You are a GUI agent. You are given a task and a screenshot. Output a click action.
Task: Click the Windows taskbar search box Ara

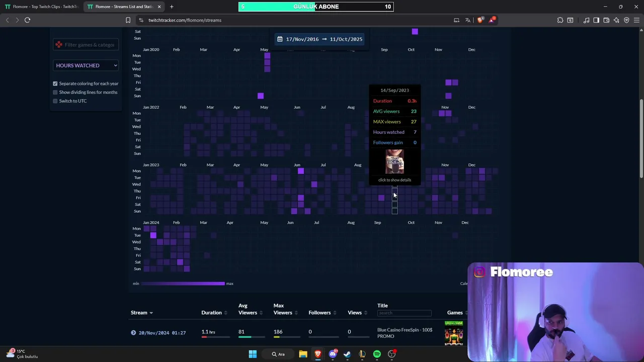click(x=278, y=354)
